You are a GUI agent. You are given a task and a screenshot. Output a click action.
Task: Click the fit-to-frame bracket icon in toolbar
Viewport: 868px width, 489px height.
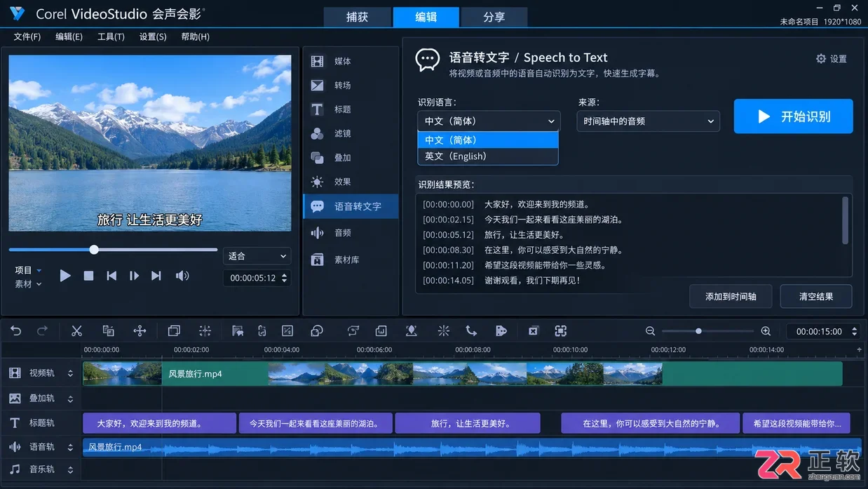coord(560,331)
